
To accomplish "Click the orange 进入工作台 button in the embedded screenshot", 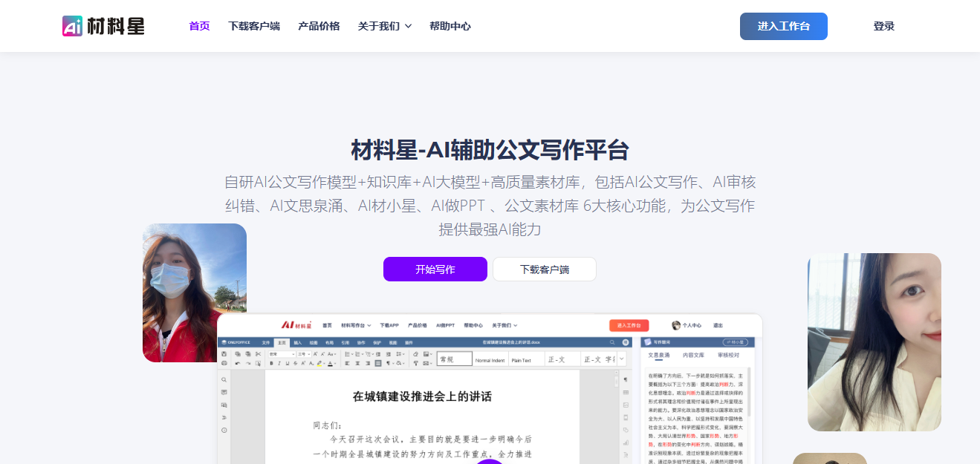I will [x=629, y=325].
